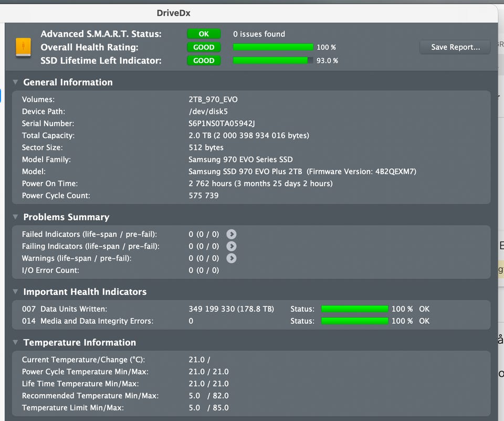Open Warnings details arrow
This screenshot has width=504, height=421.
coord(232,258)
